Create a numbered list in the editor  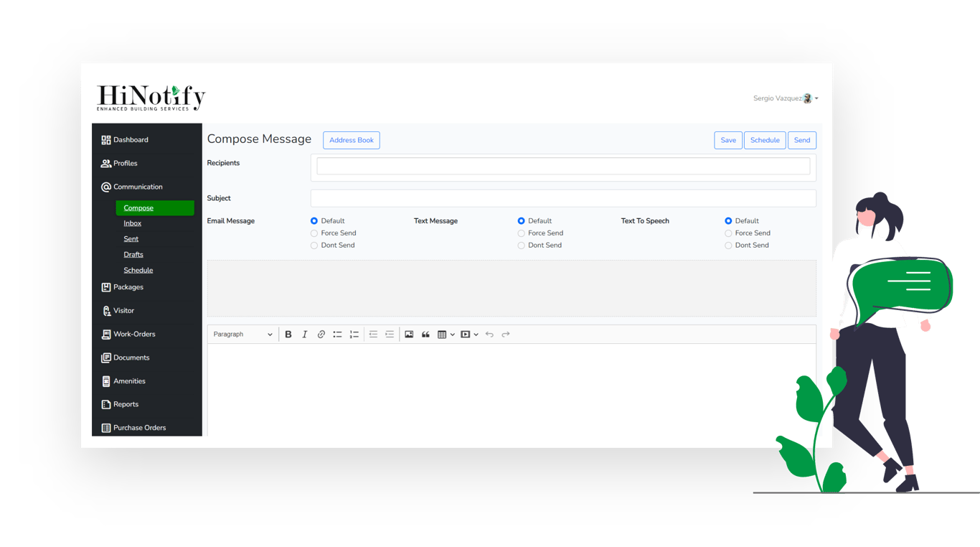point(354,335)
